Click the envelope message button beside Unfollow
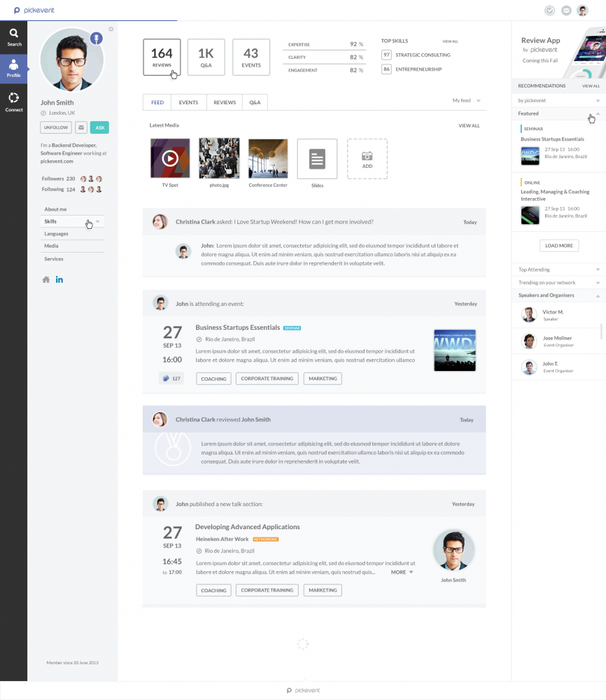 (81, 127)
